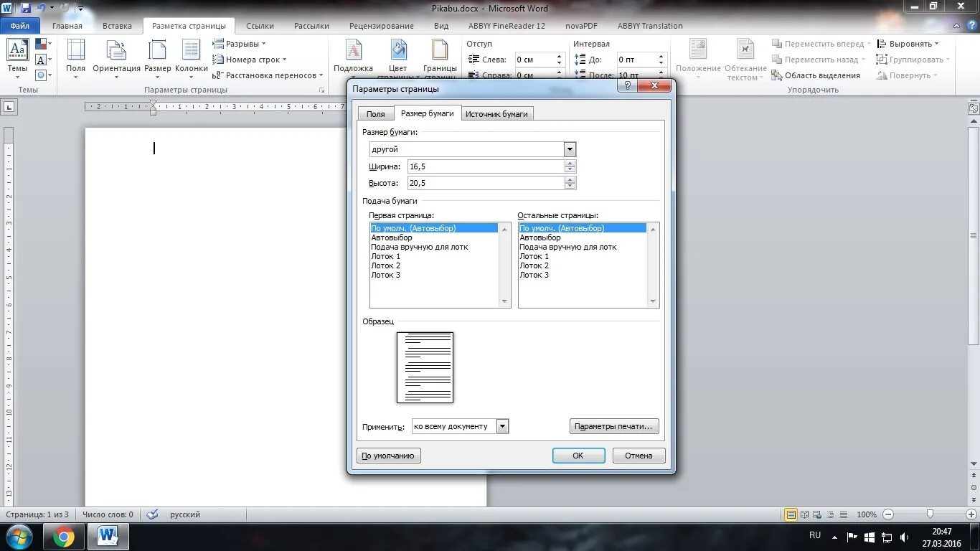980x551 pixels.
Task: Switch to Print Layout view in status bar
Action: coord(791,514)
